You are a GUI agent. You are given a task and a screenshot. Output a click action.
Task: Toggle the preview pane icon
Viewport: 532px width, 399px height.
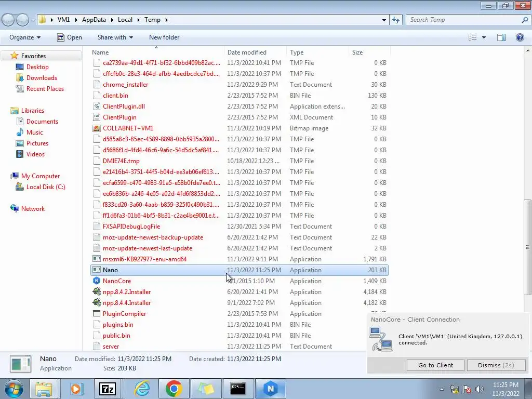tap(501, 37)
